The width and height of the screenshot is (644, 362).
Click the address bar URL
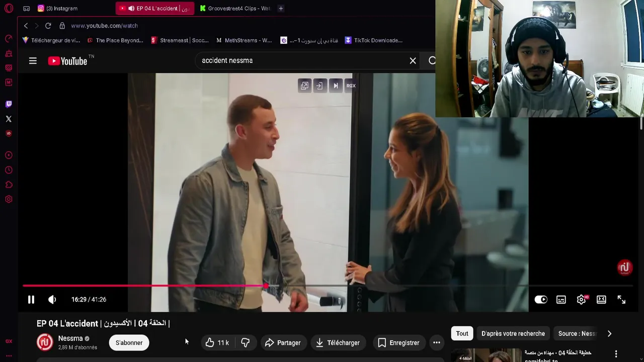click(105, 26)
